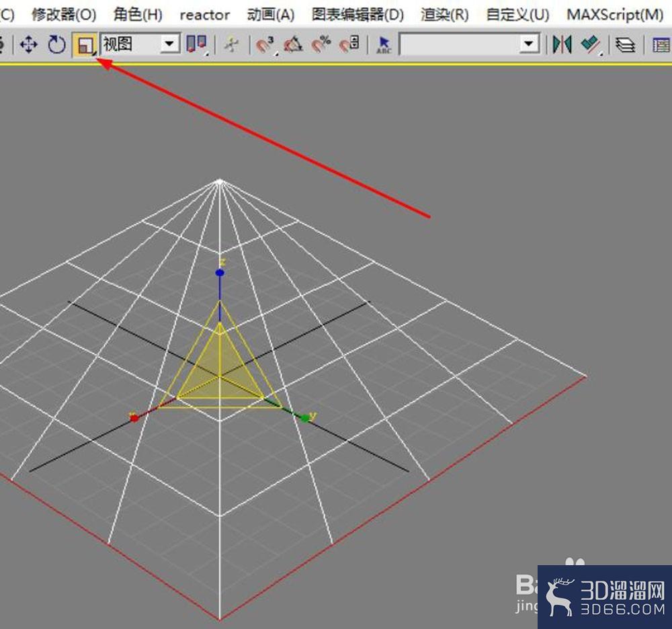Toggle the Percent Snap magnet
This screenshot has height=629, width=672.
pos(321,45)
